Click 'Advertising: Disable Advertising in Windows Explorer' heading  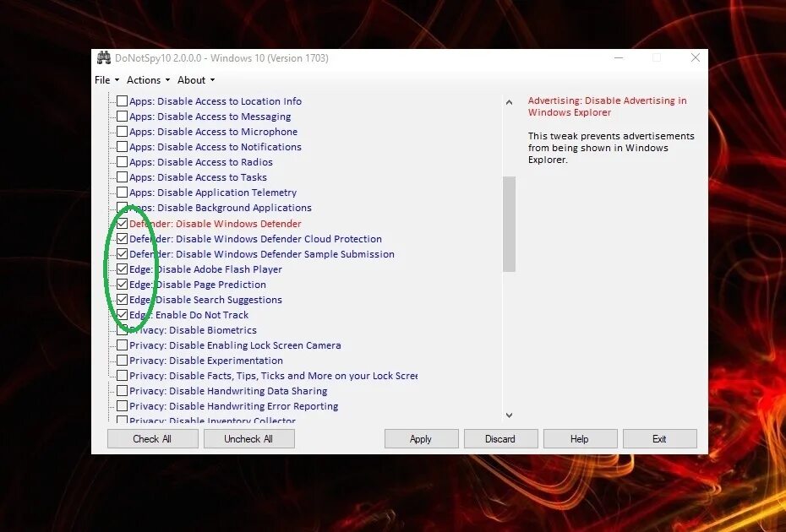click(x=607, y=106)
